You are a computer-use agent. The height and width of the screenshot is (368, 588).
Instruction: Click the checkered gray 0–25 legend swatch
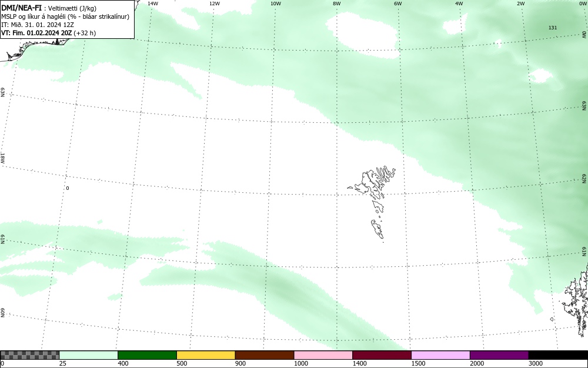click(x=29, y=355)
